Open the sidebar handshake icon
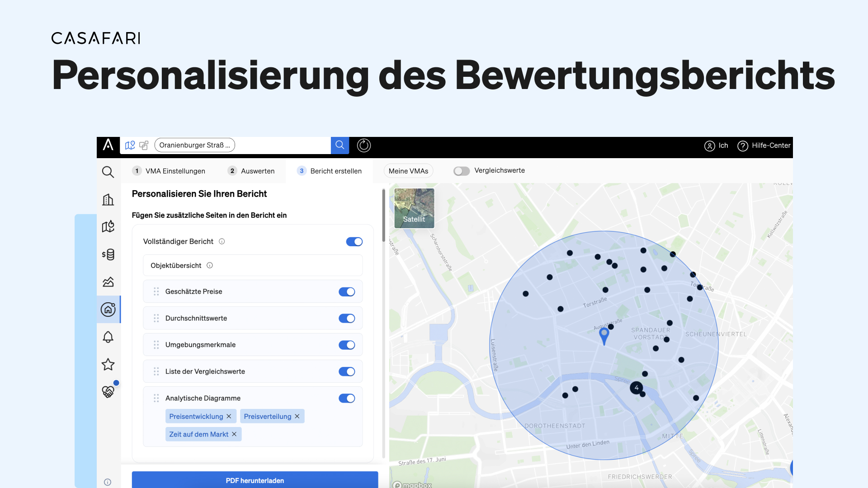The height and width of the screenshot is (488, 868). pos(108,391)
